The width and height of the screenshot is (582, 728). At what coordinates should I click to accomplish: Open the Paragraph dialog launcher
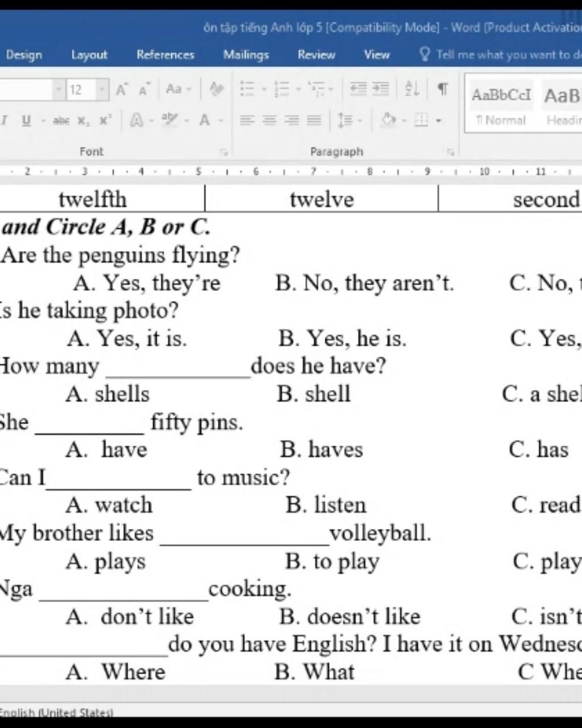click(x=450, y=152)
